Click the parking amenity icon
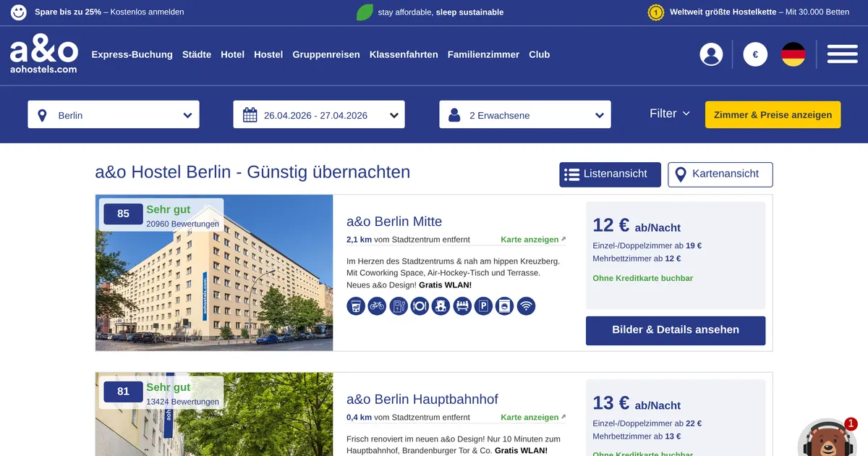This screenshot has height=456, width=868. pos(483,306)
